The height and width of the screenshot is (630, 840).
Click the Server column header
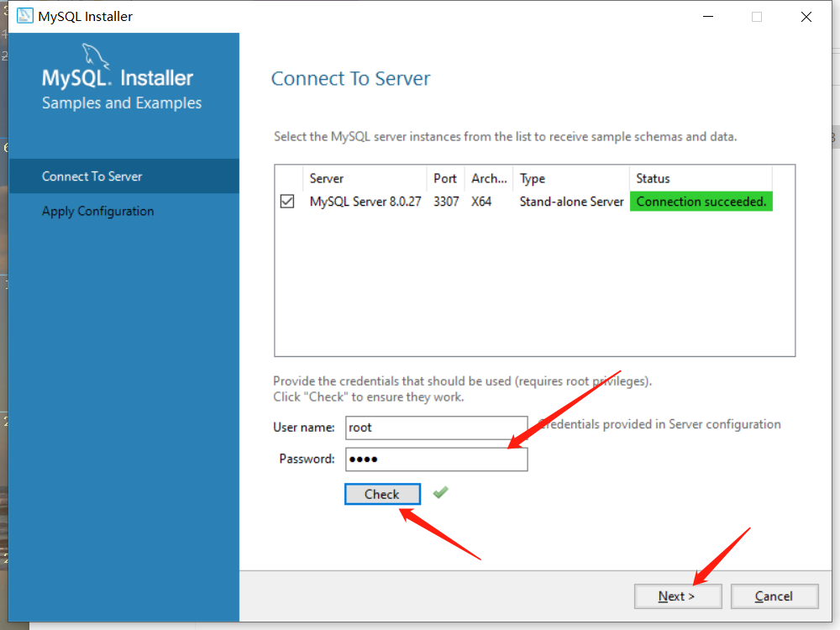(x=365, y=178)
